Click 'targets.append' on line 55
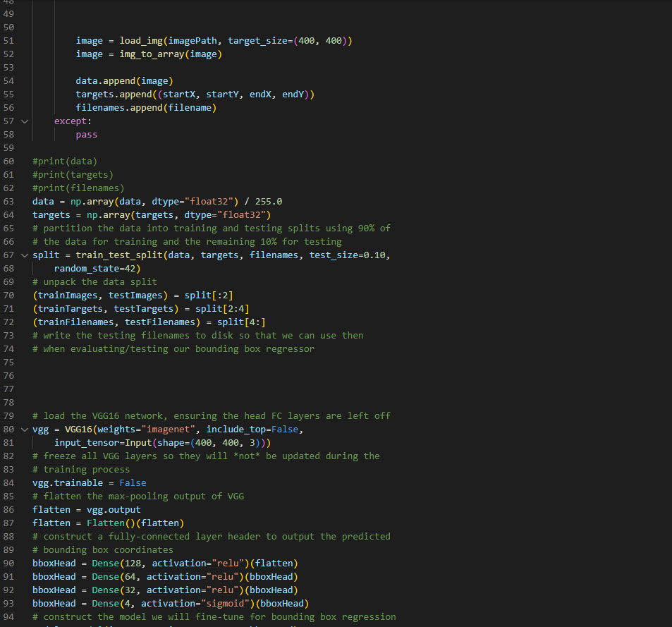Screen dimensions: 672x627 tap(114, 95)
